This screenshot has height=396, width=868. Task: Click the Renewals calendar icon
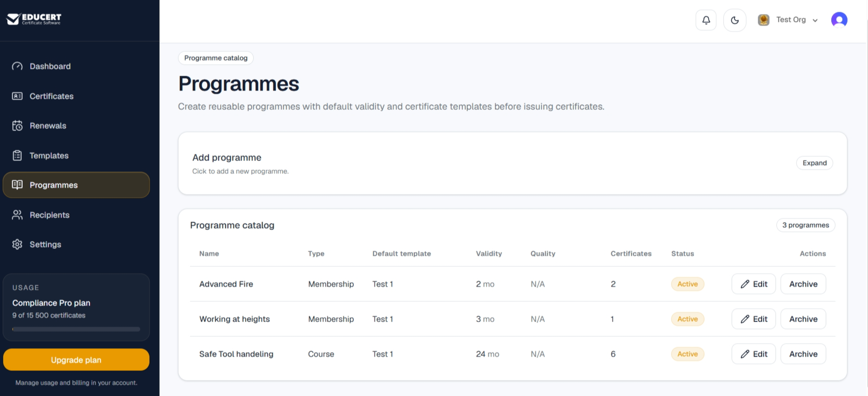pyautogui.click(x=17, y=126)
